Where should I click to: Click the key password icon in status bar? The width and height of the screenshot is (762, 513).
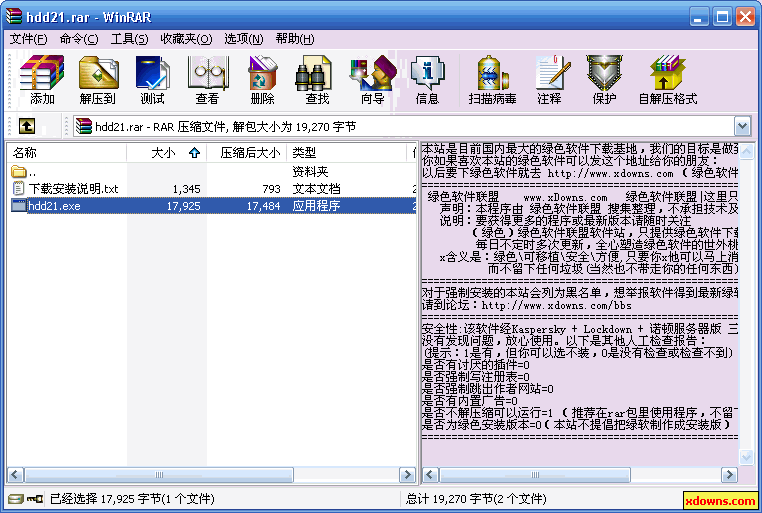[35, 499]
